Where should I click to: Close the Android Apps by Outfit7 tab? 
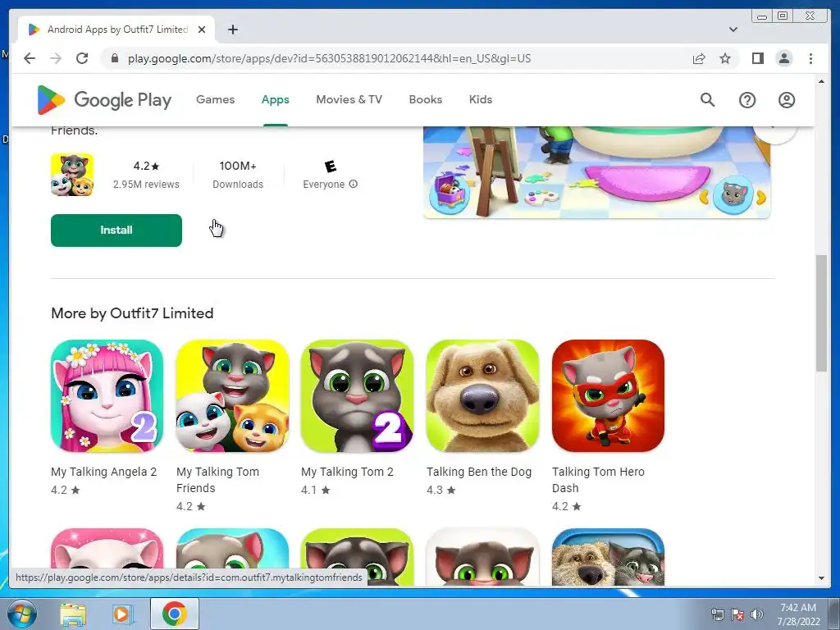pos(202,30)
